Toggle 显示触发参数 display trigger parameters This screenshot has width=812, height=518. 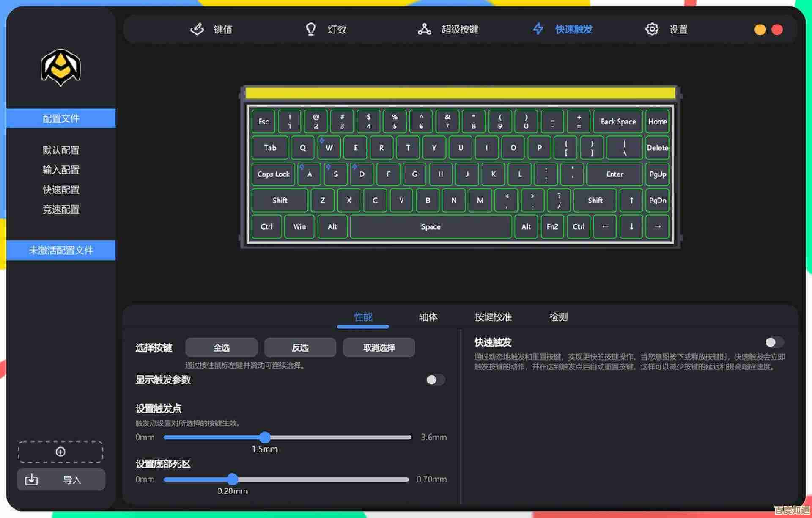(435, 380)
